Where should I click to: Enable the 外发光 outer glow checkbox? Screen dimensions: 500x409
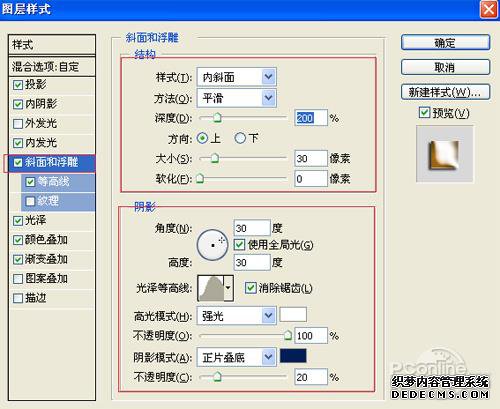pos(18,124)
